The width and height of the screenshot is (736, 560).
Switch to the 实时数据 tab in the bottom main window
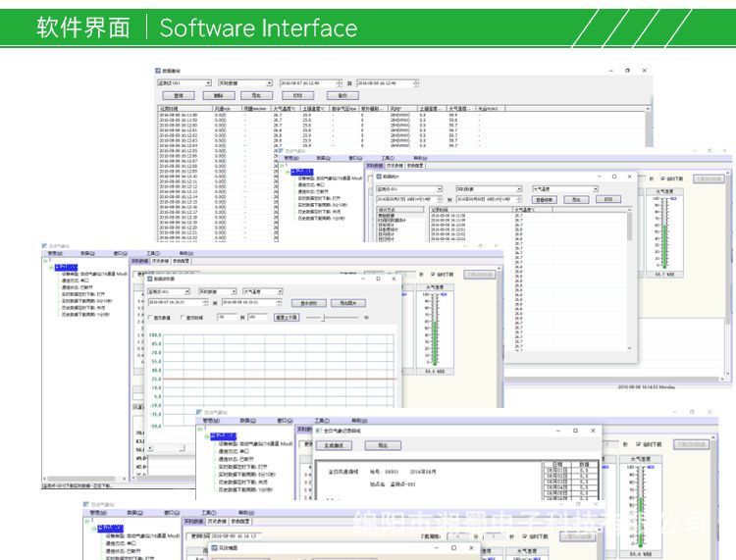194,521
